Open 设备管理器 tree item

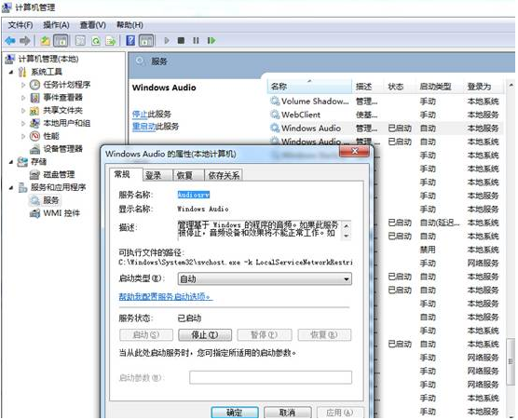[x=62, y=149]
